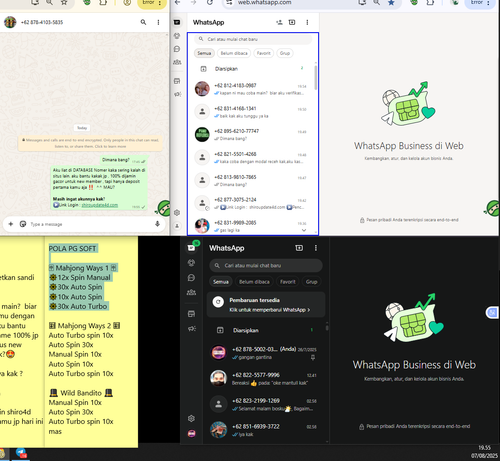Open profile icon at bottom of light sidebar
Screen dimensions: 500x461
(x=177, y=226)
